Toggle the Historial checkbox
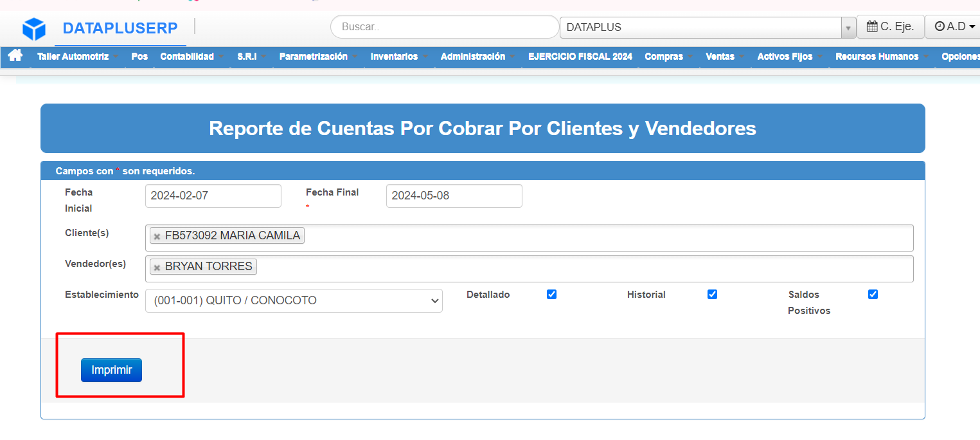980x440 pixels. [712, 295]
